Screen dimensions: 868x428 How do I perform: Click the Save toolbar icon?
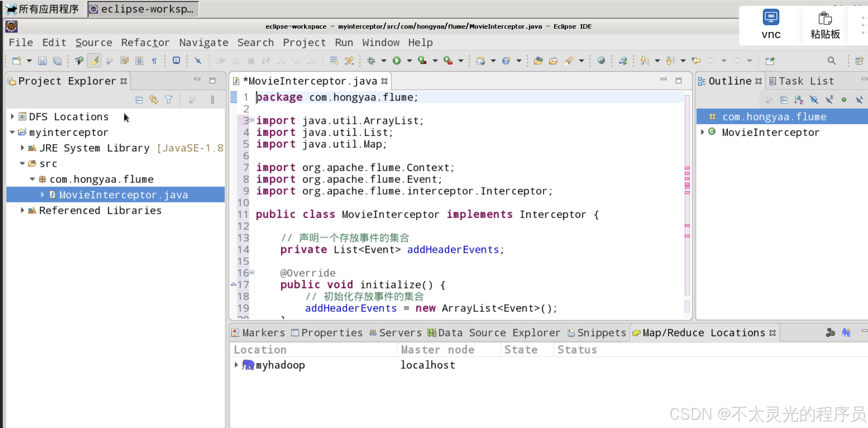point(42,61)
